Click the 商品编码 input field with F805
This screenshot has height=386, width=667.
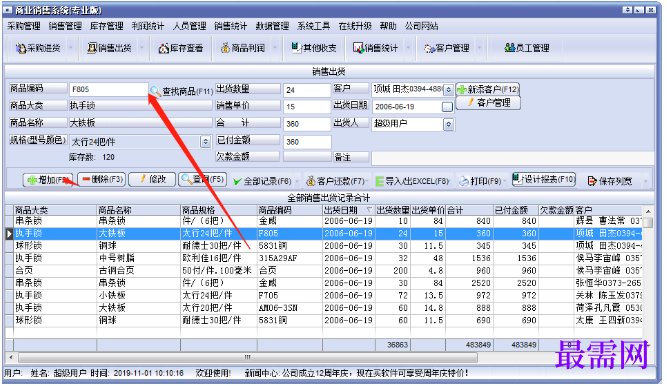[108, 89]
